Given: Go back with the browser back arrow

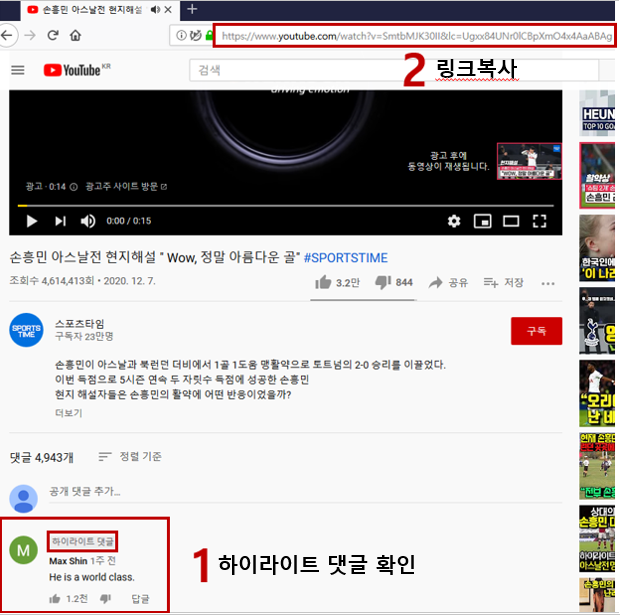Looking at the screenshot, I should (x=7, y=36).
